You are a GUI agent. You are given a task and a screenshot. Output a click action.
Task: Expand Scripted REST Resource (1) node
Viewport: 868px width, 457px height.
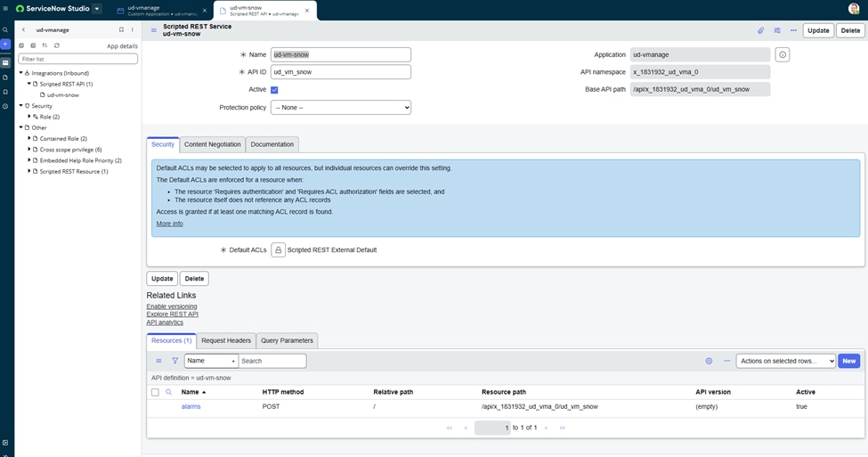29,171
